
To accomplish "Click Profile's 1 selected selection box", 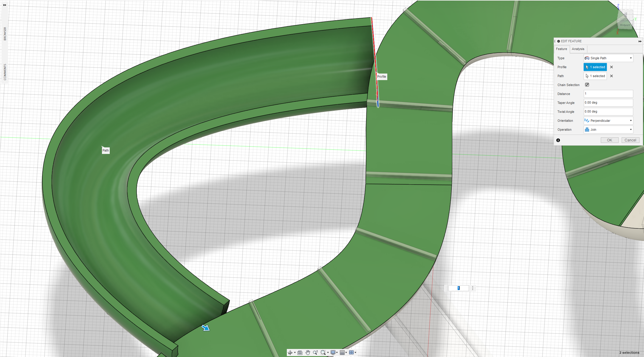I will (x=595, y=67).
